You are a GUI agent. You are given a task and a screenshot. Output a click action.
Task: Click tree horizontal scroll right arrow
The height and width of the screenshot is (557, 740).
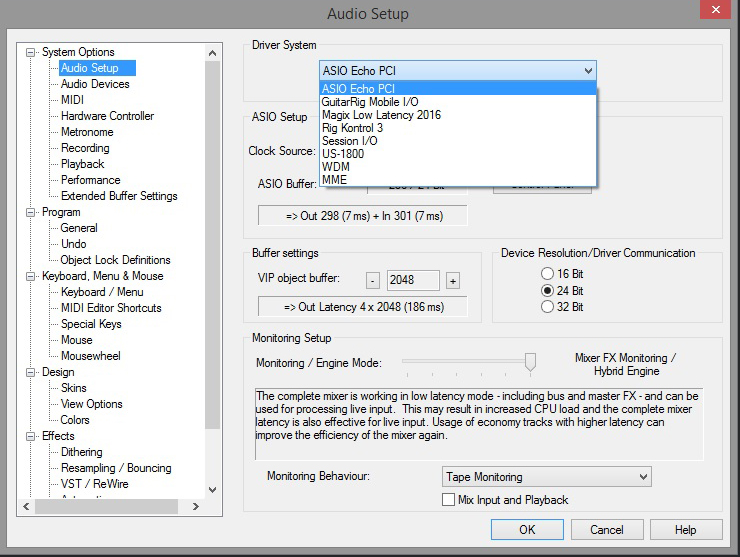195,506
